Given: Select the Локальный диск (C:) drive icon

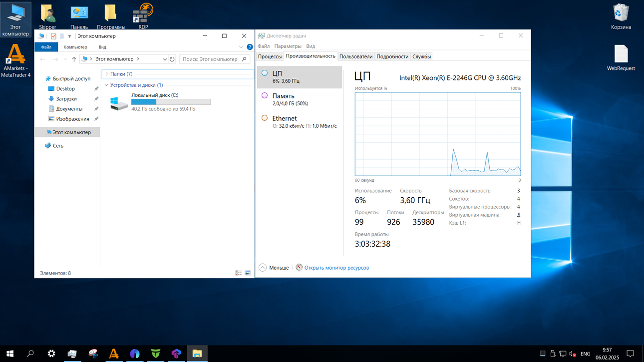Looking at the screenshot, I should [119, 103].
